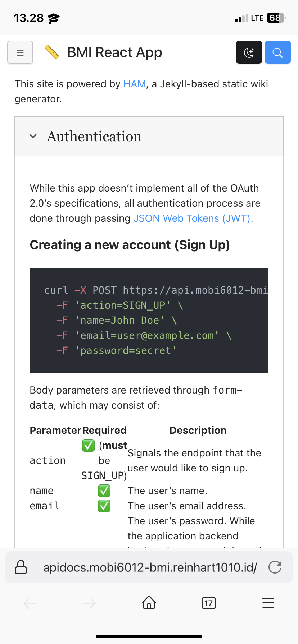Open the hamburger sidebar menu button
This screenshot has width=298, height=644.
tap(20, 52)
